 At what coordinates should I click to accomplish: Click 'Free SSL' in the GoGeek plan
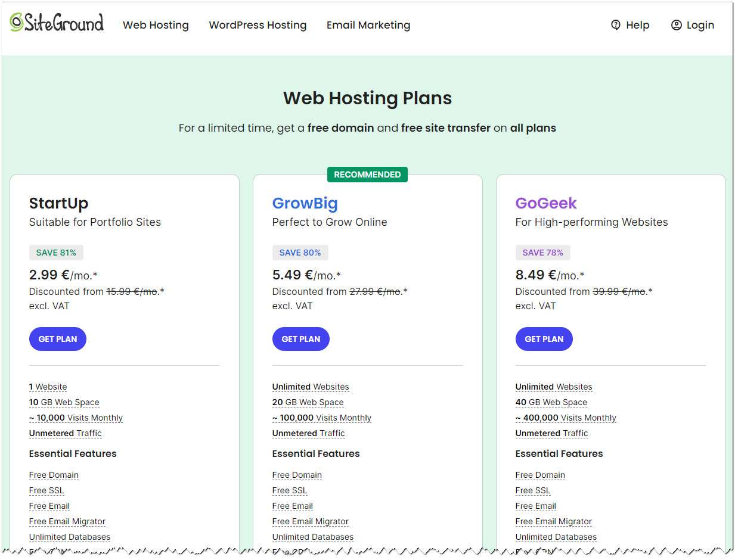533,490
